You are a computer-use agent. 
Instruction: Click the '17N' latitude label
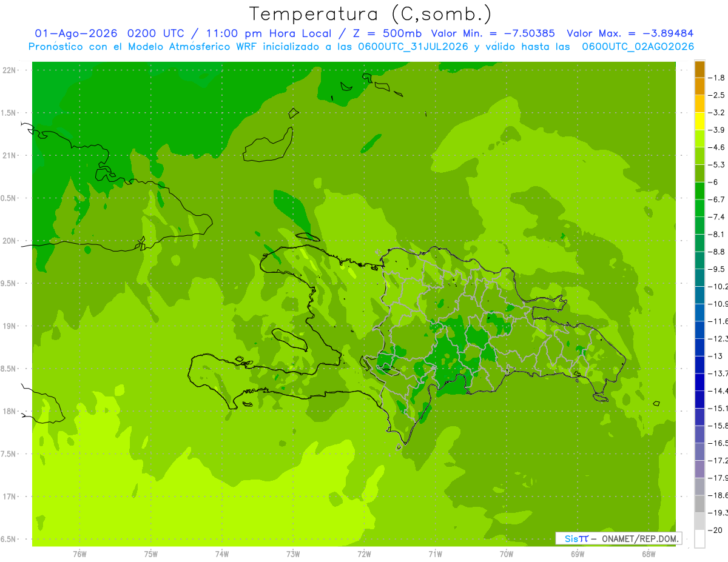10,497
